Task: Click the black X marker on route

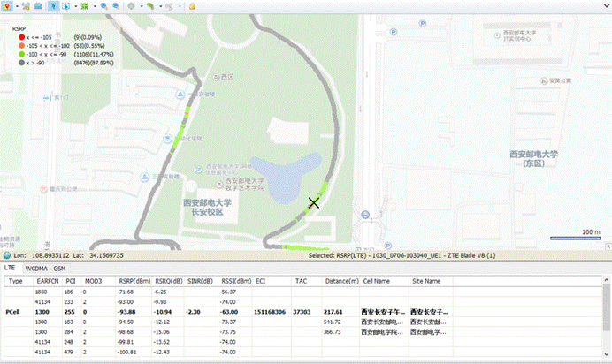Action: [314, 202]
